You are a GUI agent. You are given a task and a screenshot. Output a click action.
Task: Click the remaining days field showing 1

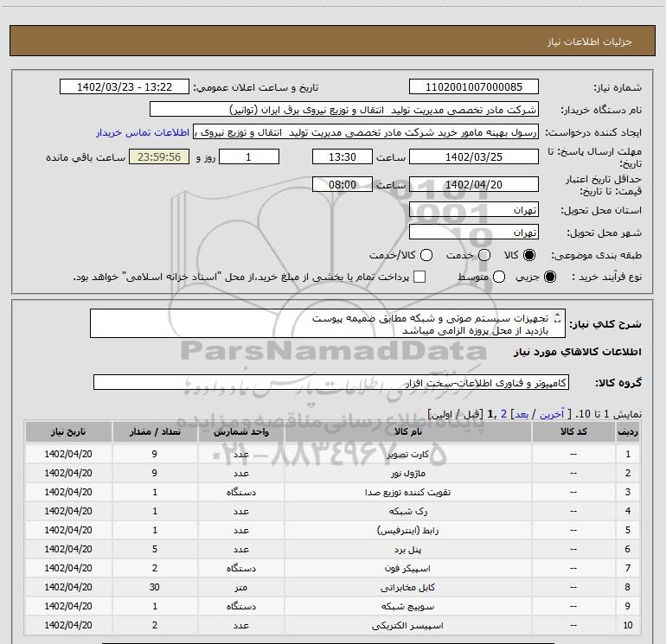pyautogui.click(x=249, y=156)
